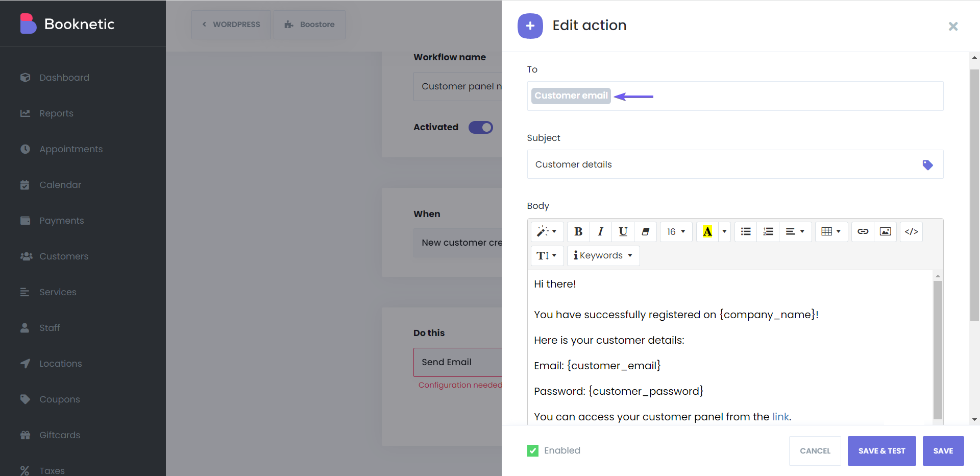Open the insert link tool
This screenshot has height=476, width=980.
[x=863, y=231]
